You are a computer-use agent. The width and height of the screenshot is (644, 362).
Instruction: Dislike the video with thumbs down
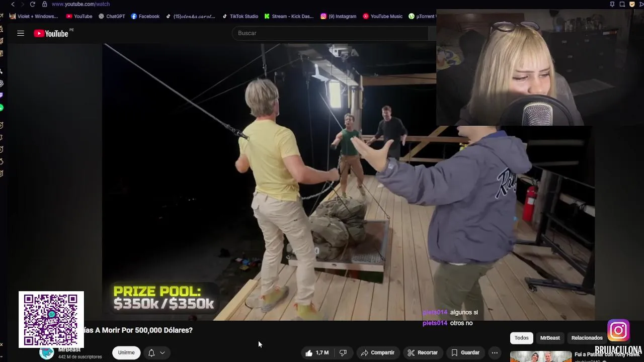coord(343,353)
